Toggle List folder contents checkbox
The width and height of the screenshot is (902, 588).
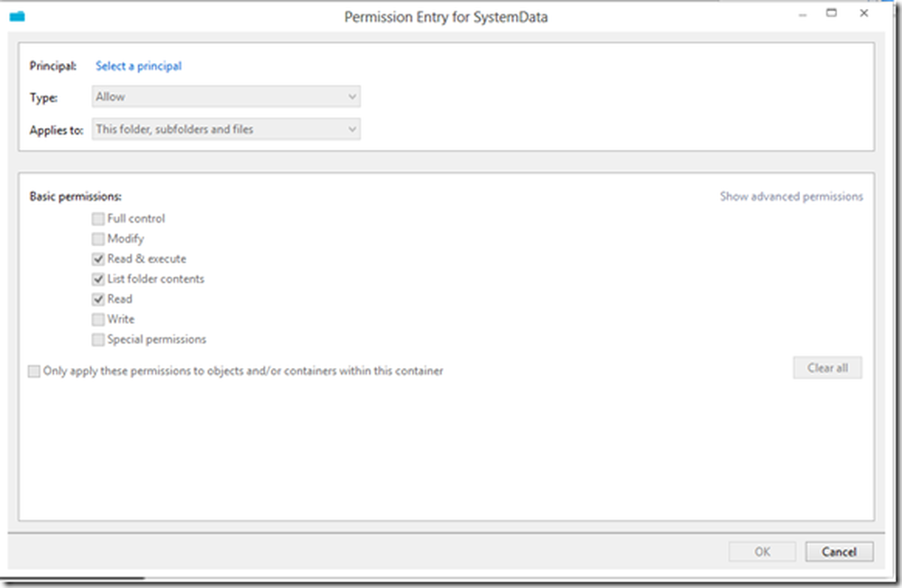(x=97, y=279)
